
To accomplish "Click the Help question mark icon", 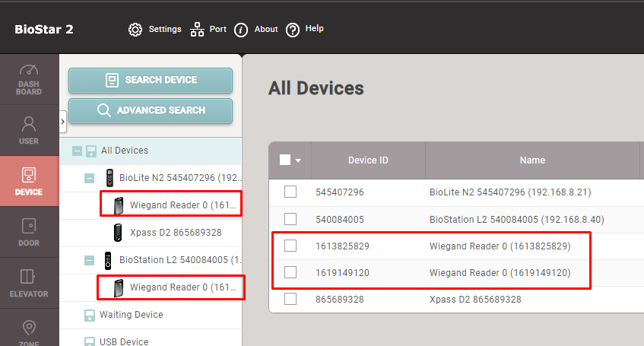I will coord(293,30).
